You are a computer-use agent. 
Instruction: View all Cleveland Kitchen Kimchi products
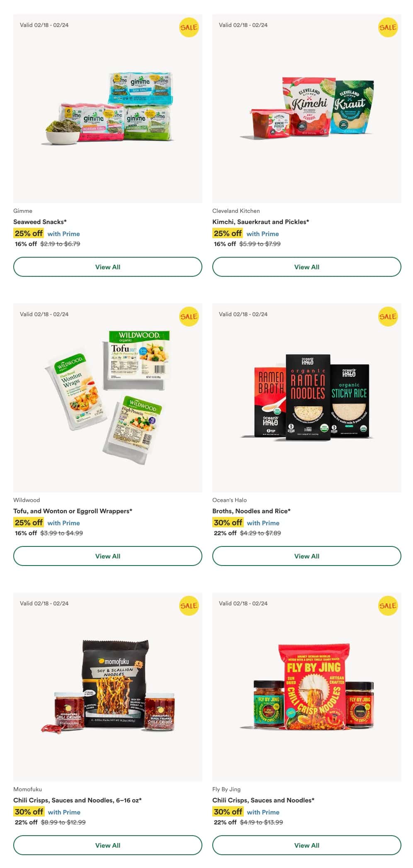[x=307, y=267]
